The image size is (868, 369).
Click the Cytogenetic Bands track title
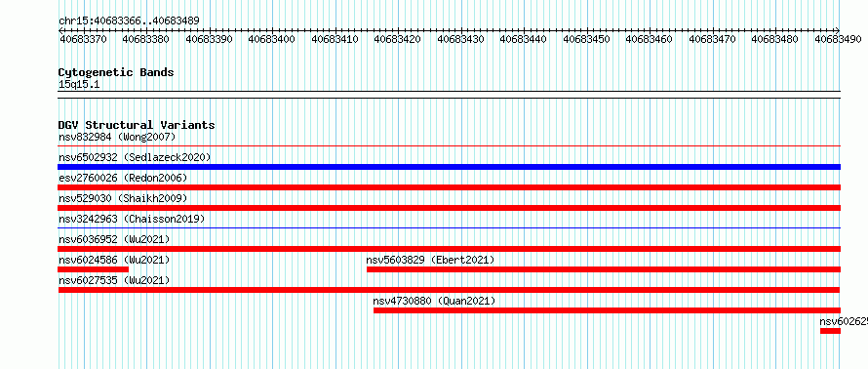(116, 72)
